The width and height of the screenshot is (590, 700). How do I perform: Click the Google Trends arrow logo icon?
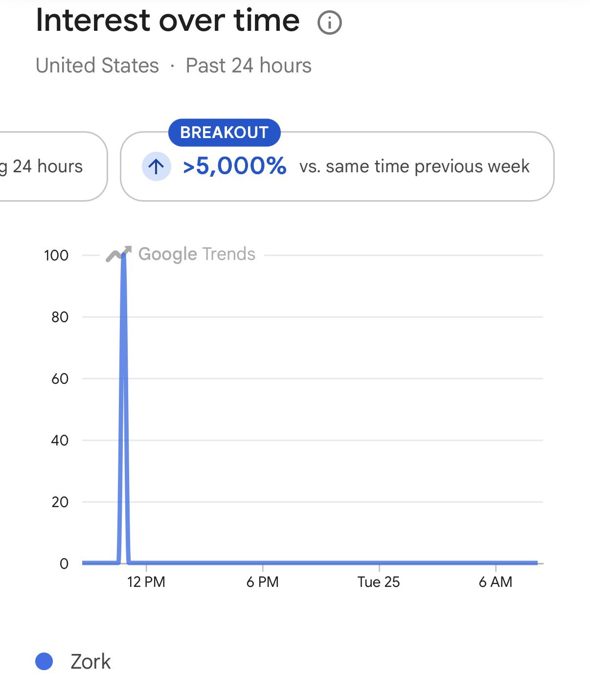click(x=119, y=254)
